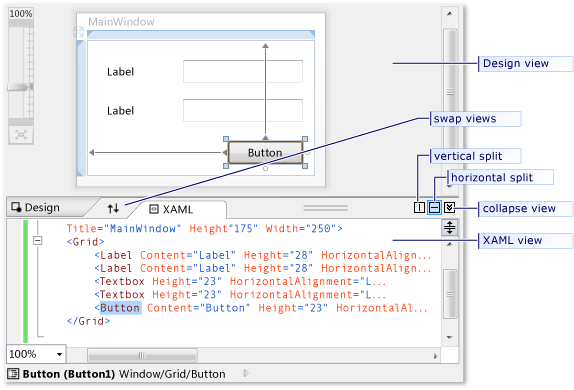Select the Button control on the design surface

coord(265,153)
